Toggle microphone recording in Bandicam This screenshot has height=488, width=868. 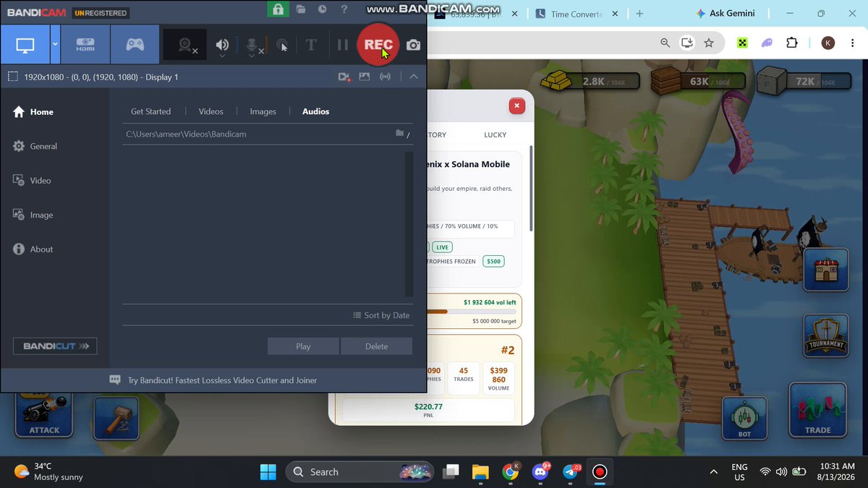pyautogui.click(x=252, y=45)
